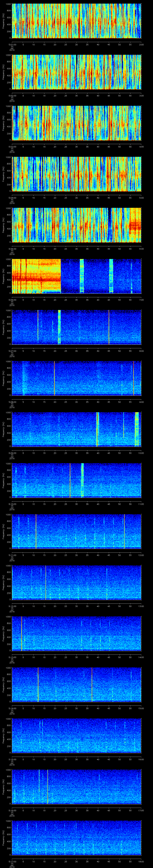Click the 5:10:00 start time label
153x868 pixels.
tap(12, 504)
